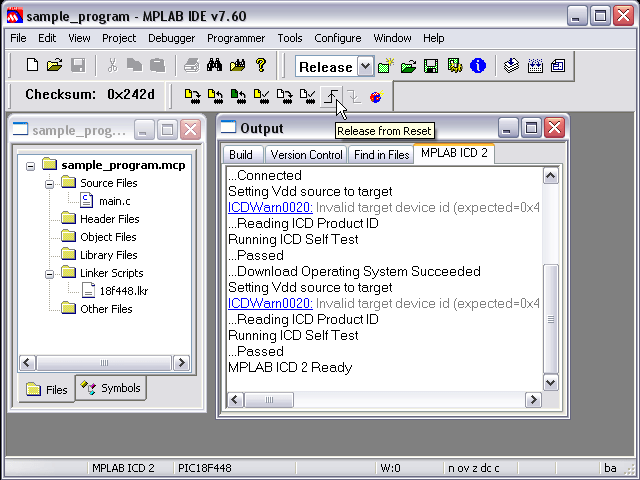Click the yellow question mark Help icon

pos(261,65)
